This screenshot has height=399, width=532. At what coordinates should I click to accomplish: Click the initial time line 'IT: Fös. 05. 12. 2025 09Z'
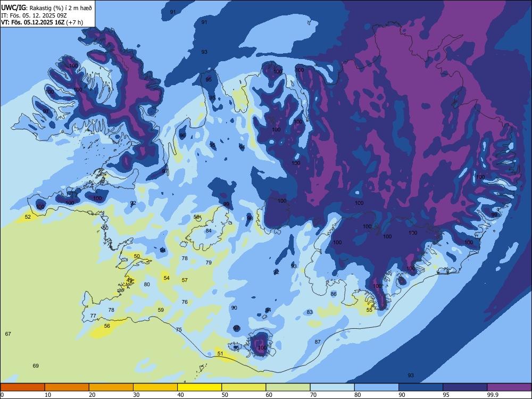34,15
